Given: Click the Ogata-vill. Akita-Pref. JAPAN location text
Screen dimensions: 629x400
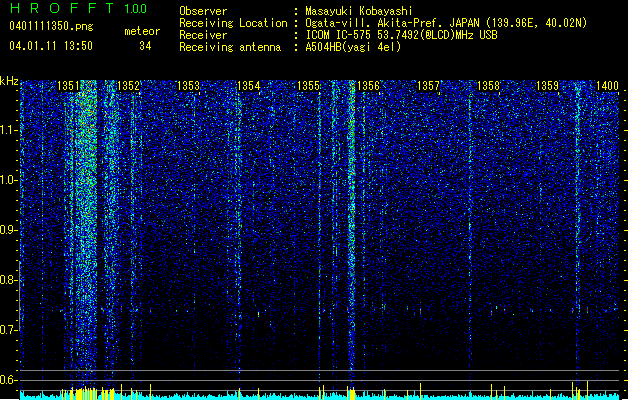Looking at the screenshot, I should point(446,23).
